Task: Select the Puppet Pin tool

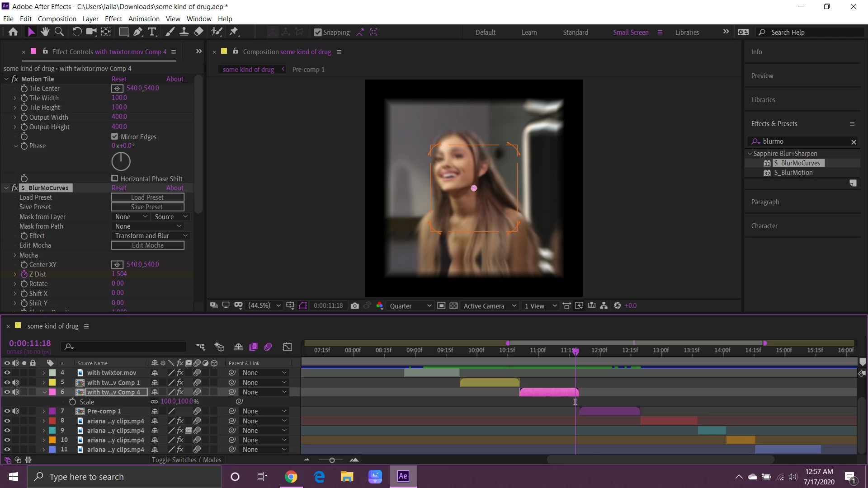Action: pyautogui.click(x=234, y=32)
